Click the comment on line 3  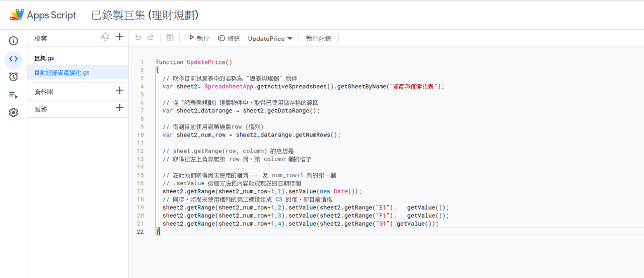[x=230, y=78]
